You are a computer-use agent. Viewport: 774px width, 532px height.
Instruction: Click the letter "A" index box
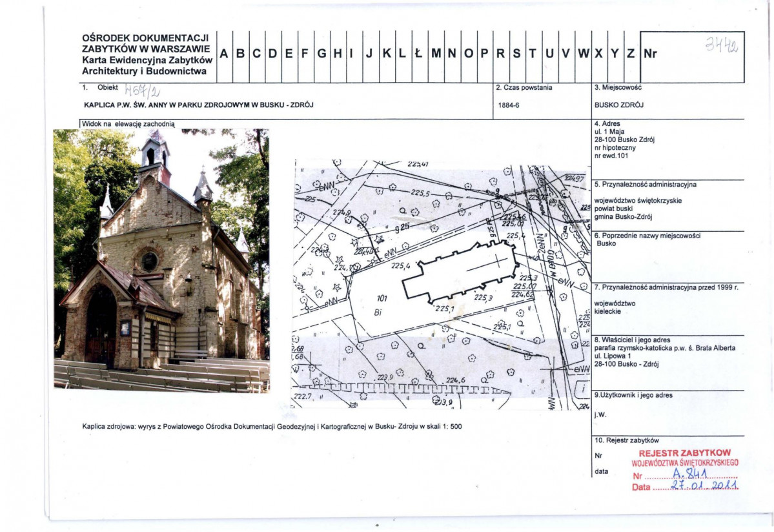[x=224, y=55]
